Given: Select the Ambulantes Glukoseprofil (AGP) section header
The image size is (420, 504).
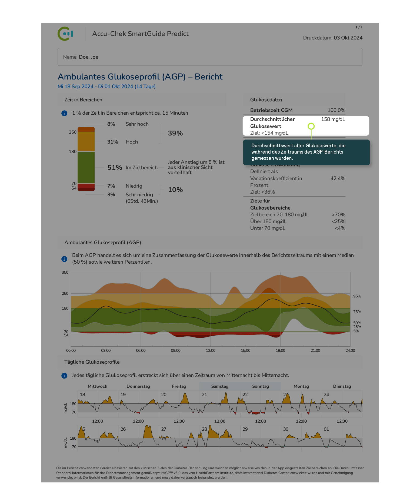Looking at the screenshot, I should 210,243.
